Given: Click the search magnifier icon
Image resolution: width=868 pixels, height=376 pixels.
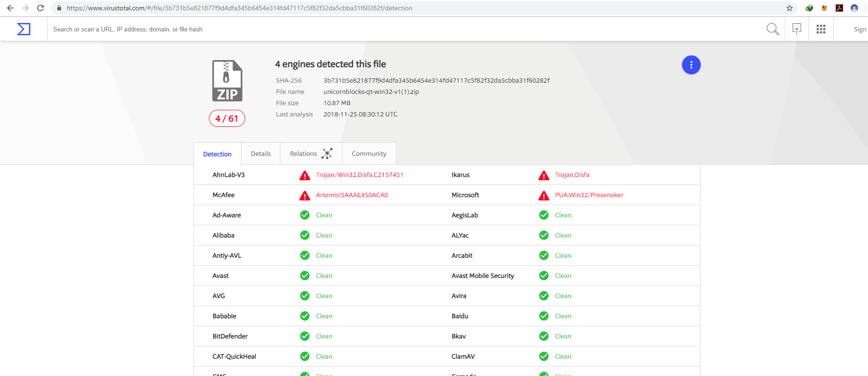Looking at the screenshot, I should tap(773, 29).
